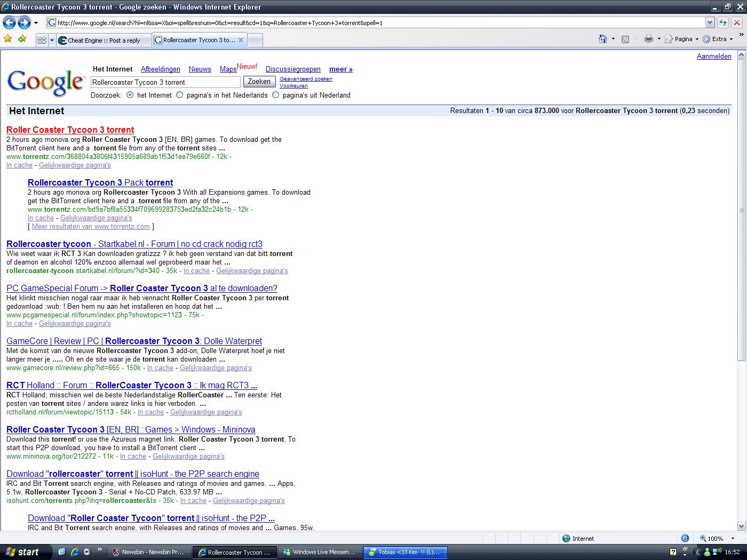
Task: Open the Pagina menu
Action: tap(681, 39)
